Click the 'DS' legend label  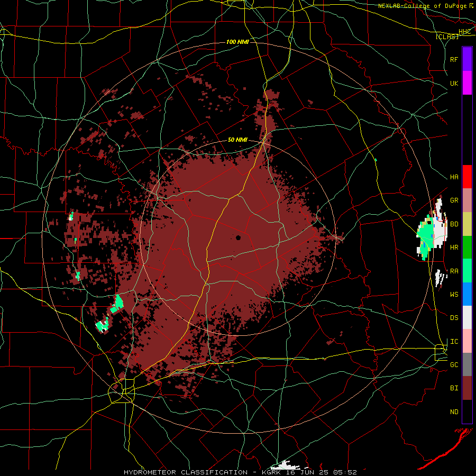tap(454, 318)
